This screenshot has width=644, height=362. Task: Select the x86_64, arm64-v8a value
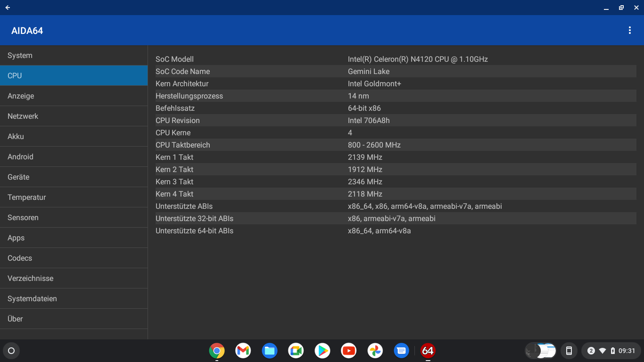point(380,230)
